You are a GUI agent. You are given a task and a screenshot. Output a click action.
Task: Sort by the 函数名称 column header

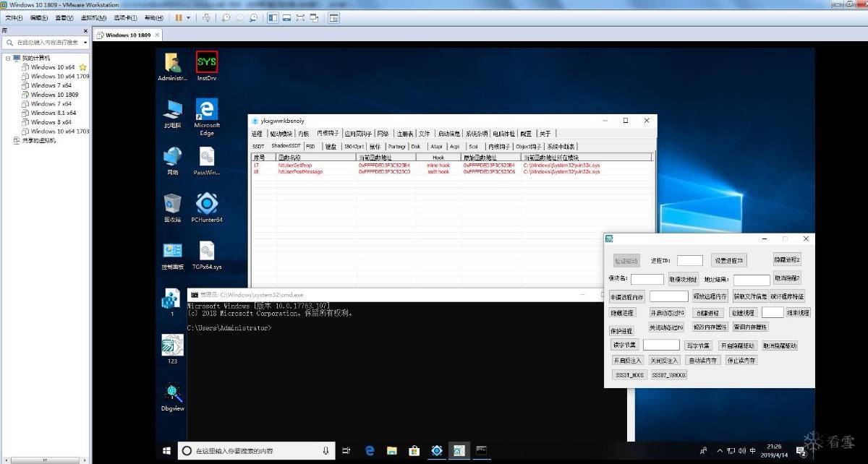click(x=317, y=157)
